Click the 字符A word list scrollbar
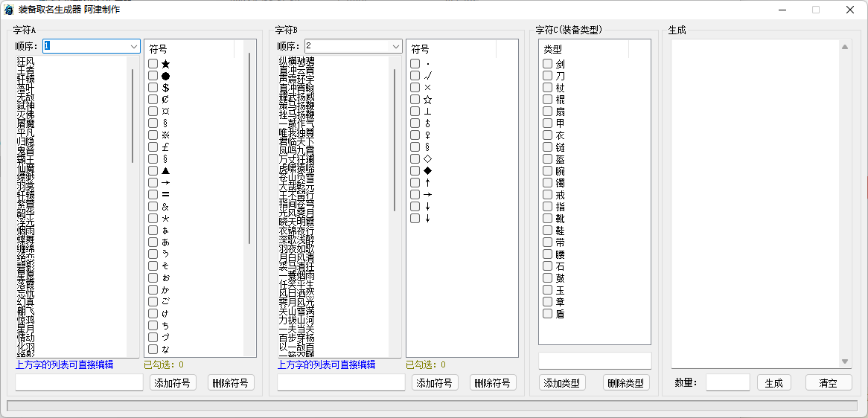Image resolution: width=868 pixels, height=418 pixels. [x=133, y=116]
